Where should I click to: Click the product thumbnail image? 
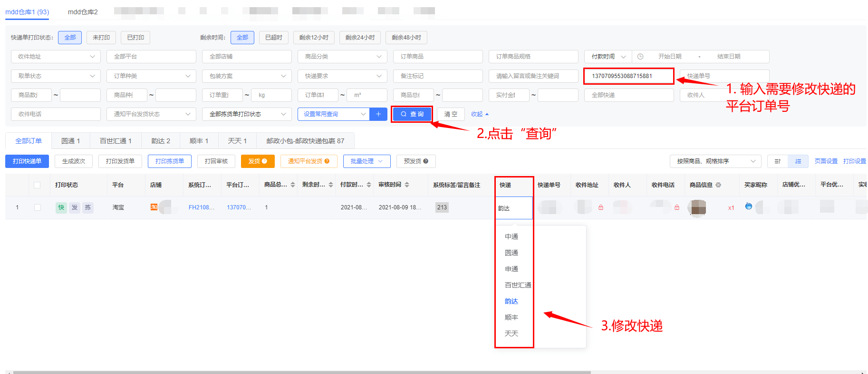click(x=698, y=207)
